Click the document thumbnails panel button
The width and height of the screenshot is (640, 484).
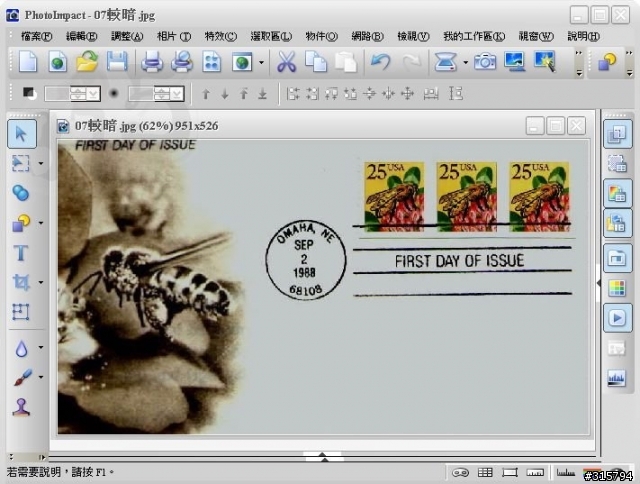tap(618, 223)
